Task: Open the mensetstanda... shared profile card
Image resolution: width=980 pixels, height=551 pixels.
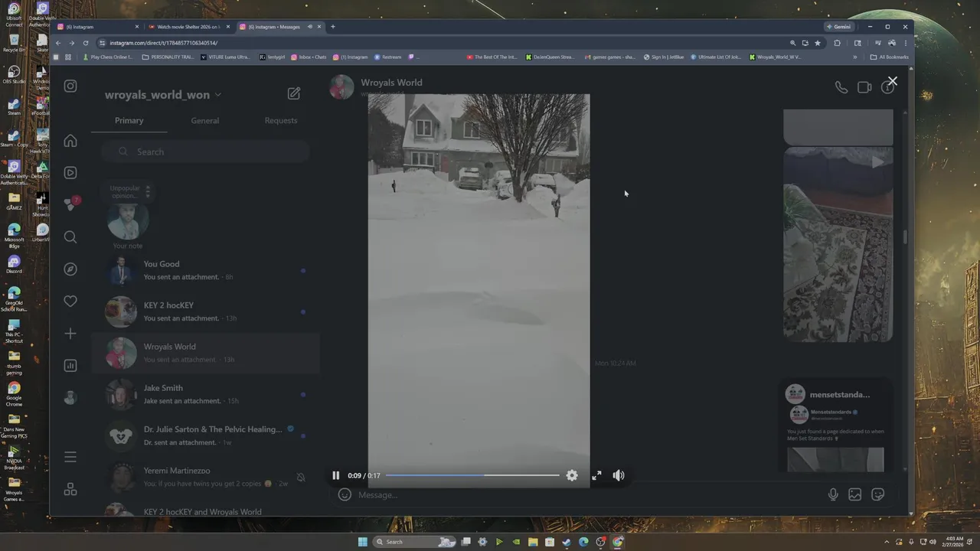Action: 835,425
